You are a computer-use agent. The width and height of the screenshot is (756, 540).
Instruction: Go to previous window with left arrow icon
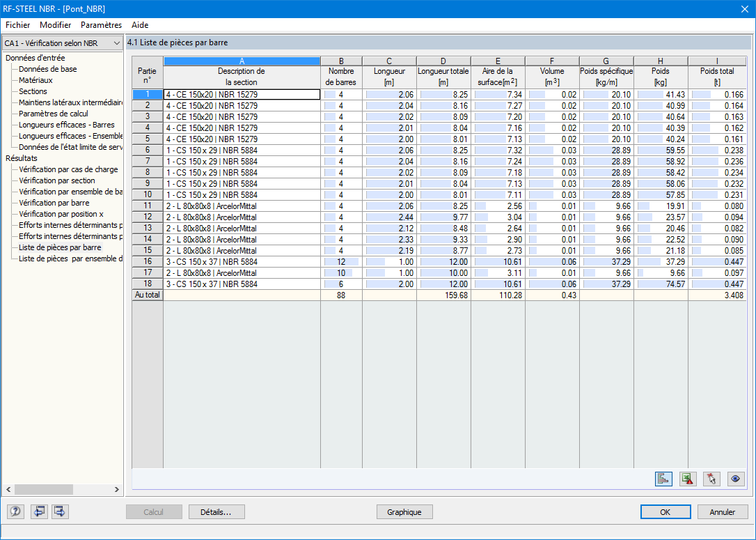pyautogui.click(x=39, y=511)
